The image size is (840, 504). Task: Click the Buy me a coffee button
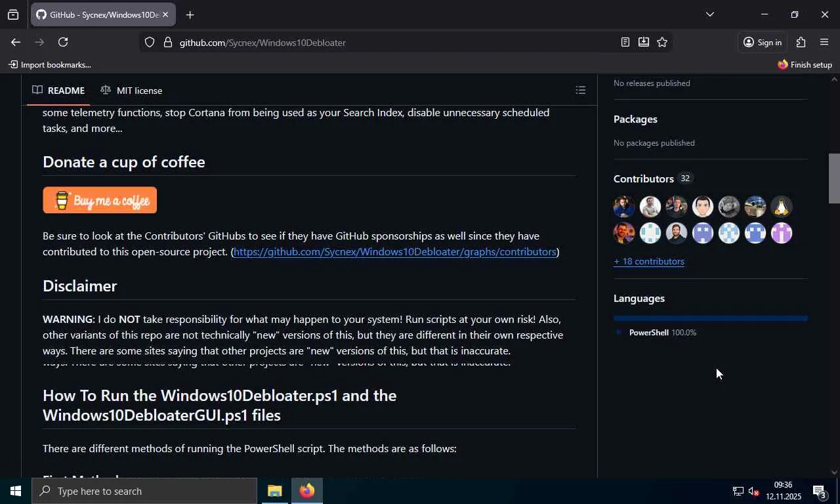[x=100, y=200]
